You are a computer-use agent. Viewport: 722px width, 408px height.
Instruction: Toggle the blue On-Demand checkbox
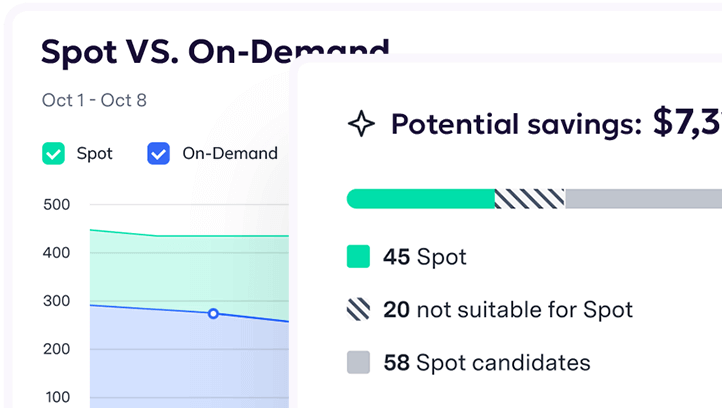(158, 154)
